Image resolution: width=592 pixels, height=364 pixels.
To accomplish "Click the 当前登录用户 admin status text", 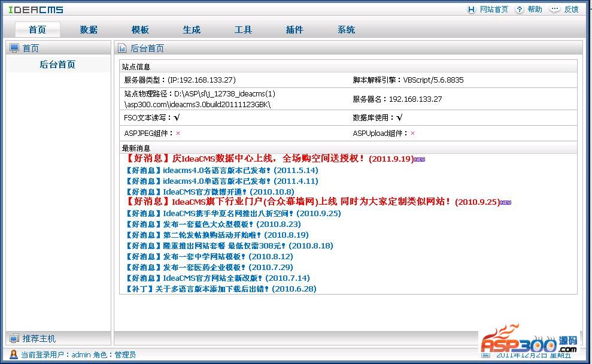I will (x=78, y=354).
